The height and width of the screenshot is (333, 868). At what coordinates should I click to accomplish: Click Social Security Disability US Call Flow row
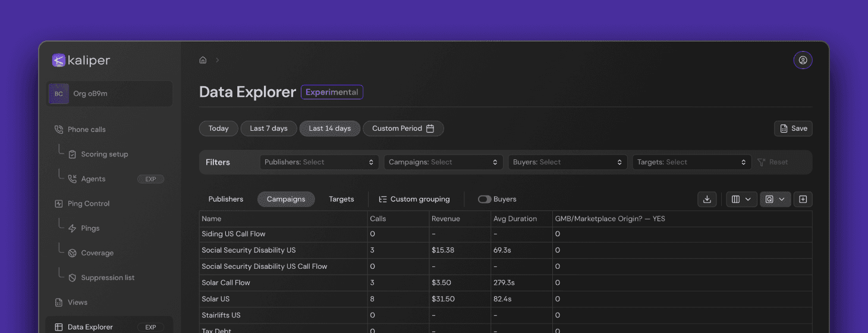505,266
